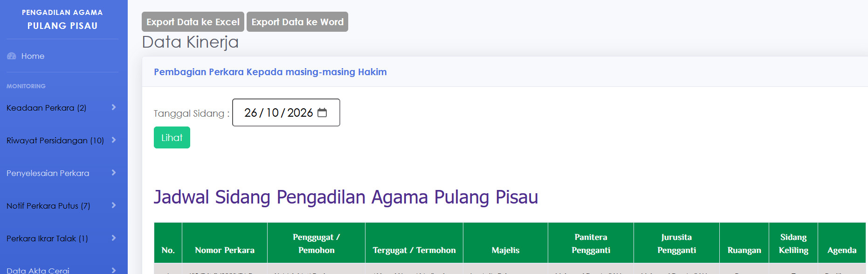Open Riwayat Persidangan (10) menu
This screenshot has height=274, width=868.
pyautogui.click(x=62, y=141)
